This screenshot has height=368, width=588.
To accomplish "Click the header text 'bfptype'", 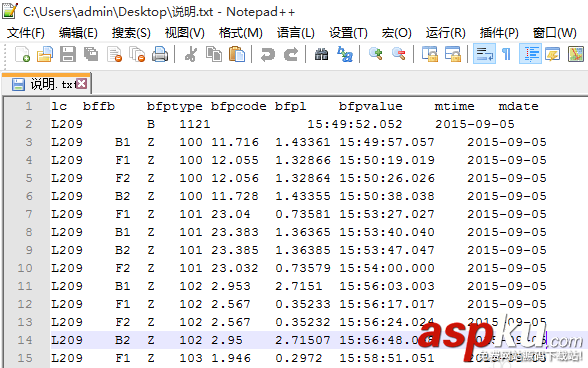I will pyautogui.click(x=174, y=107).
